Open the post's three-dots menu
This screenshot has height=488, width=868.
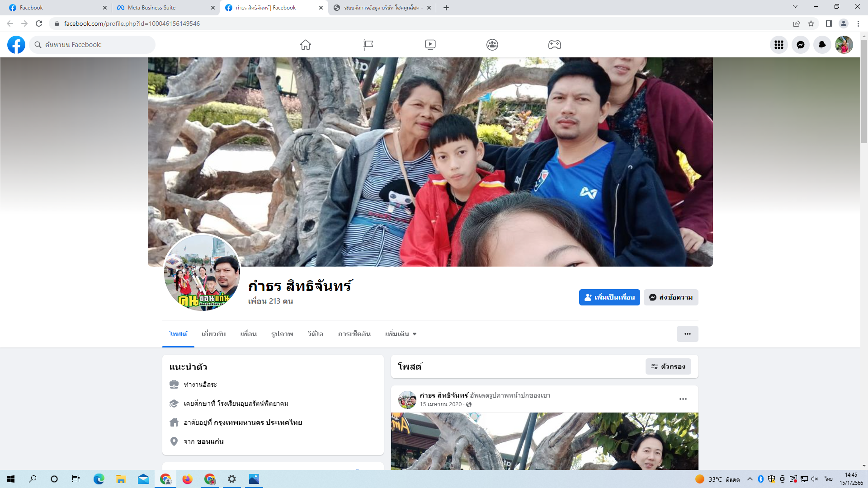tap(683, 399)
